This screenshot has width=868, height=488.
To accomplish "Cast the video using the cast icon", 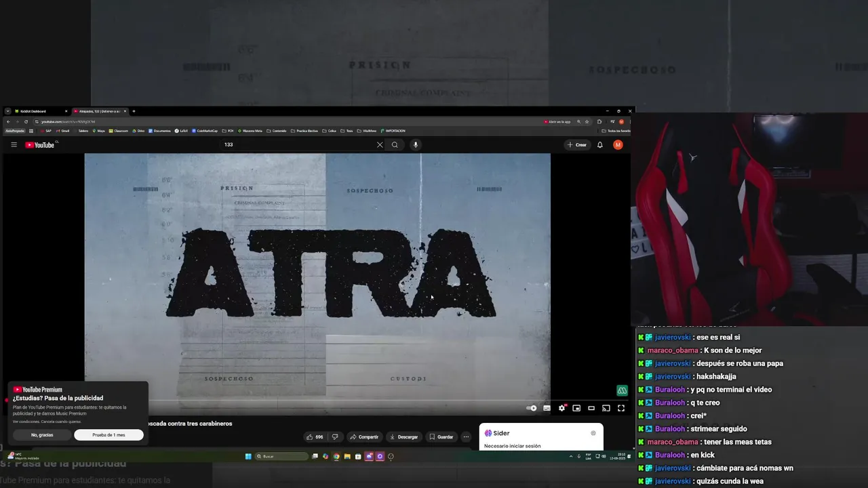I will pos(606,408).
